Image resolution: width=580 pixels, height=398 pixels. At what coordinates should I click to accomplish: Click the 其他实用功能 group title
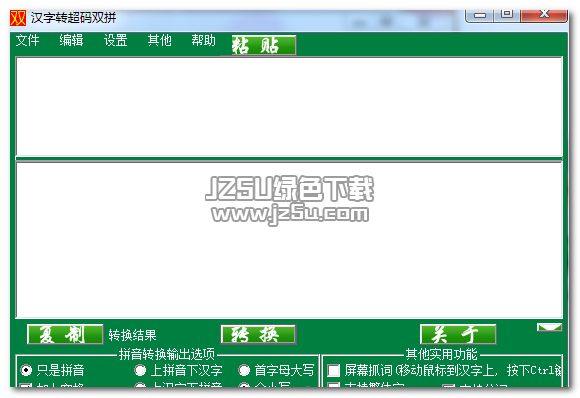point(441,354)
